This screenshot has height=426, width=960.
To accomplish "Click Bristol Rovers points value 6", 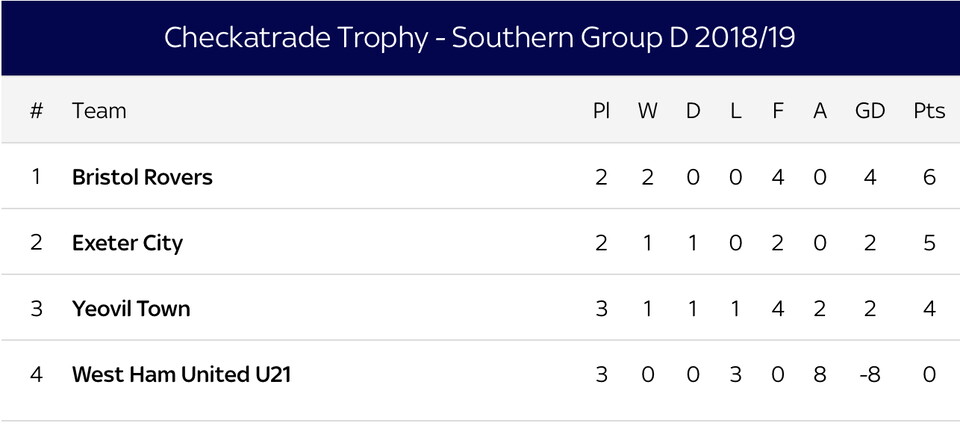I will click(929, 177).
